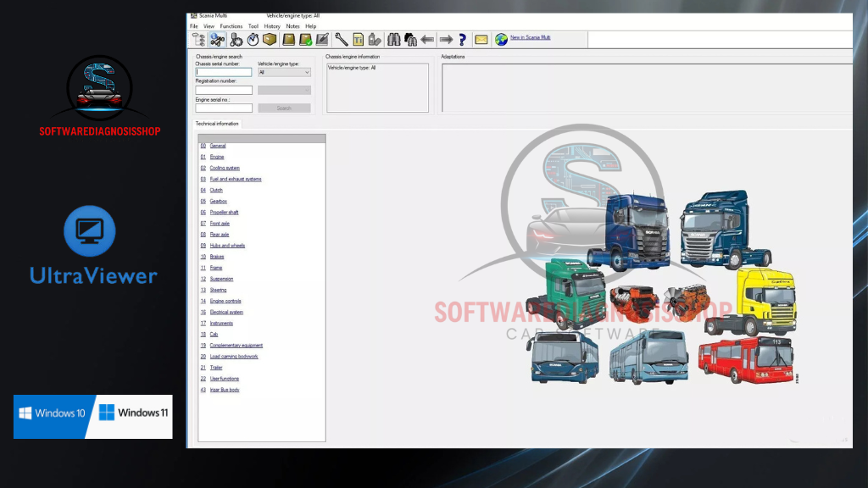Open the Help question mark icon
The image size is (868, 488).
[x=461, y=39]
